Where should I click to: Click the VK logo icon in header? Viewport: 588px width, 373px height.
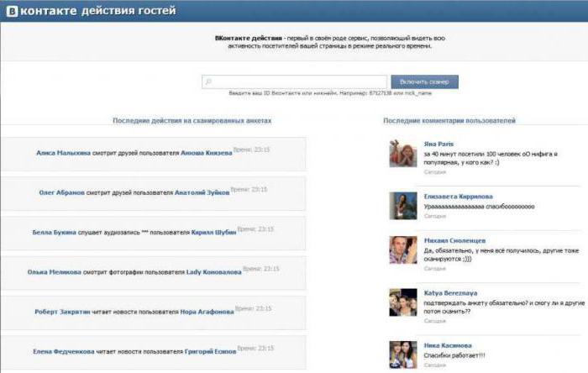coord(10,11)
